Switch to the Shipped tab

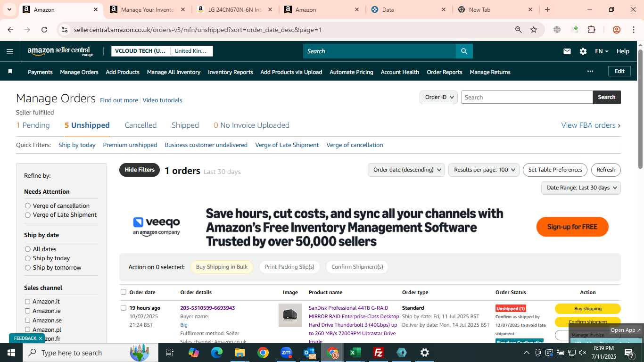point(185,125)
